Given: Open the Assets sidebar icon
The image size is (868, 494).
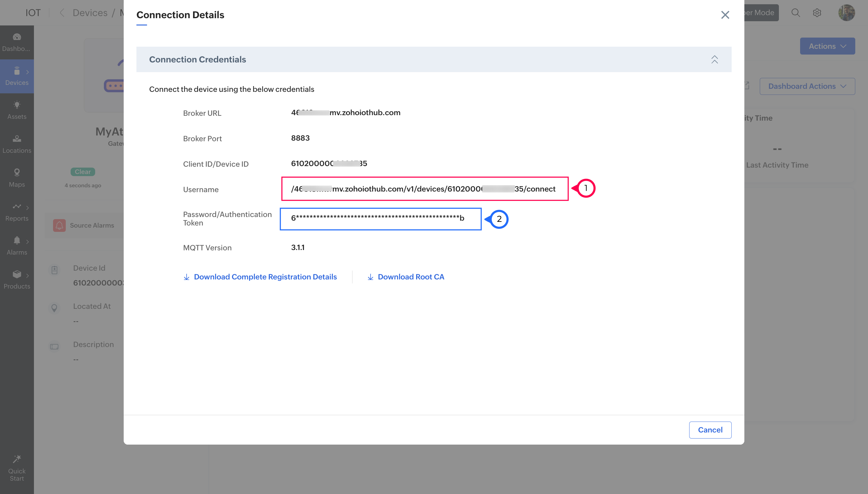Looking at the screenshot, I should [17, 110].
